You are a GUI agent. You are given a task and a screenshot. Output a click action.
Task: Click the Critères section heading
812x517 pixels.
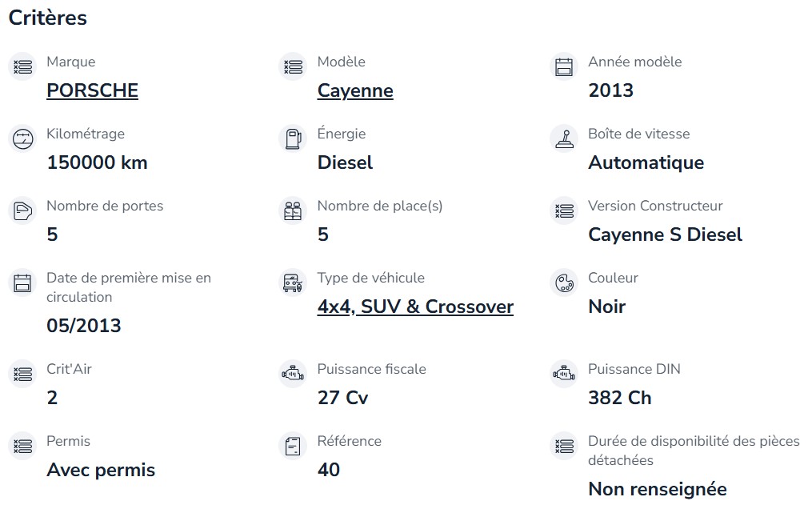tap(48, 18)
